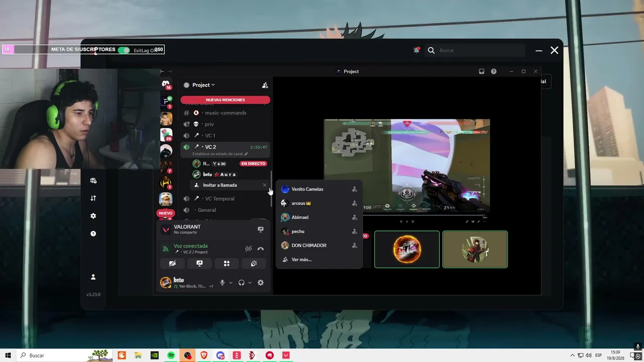The height and width of the screenshot is (362, 644).
Task: Join the General voice channel
Action: (x=225, y=210)
